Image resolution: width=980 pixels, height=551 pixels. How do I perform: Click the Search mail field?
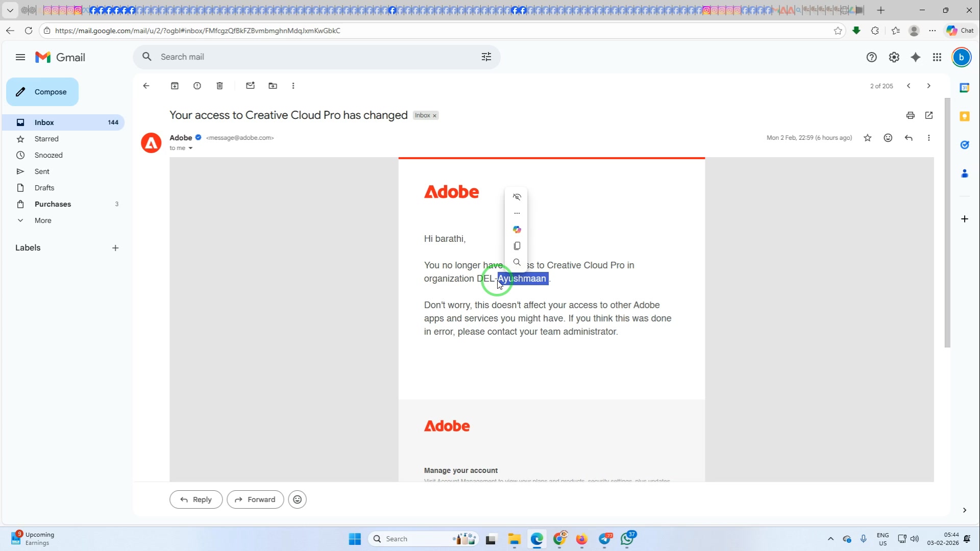tap(316, 57)
